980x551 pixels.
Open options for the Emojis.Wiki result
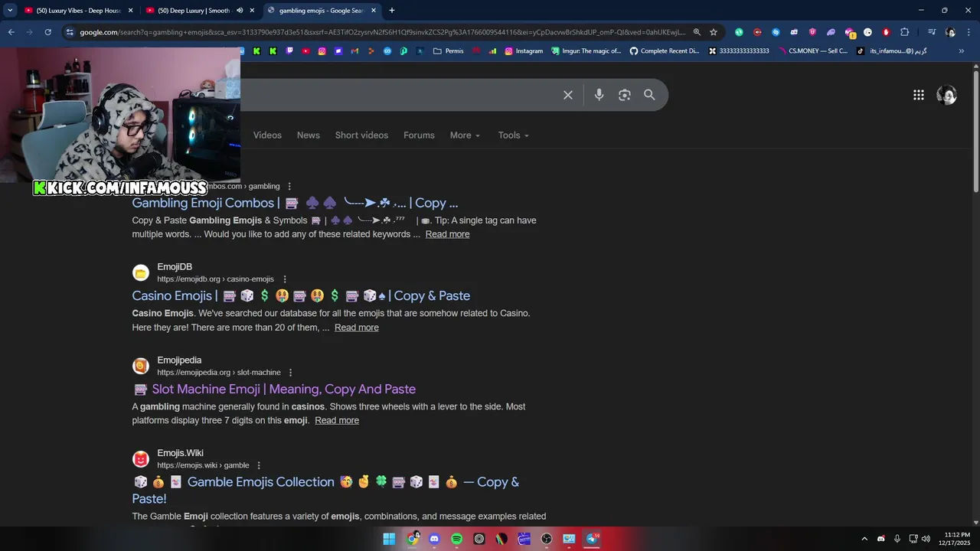[259, 465]
